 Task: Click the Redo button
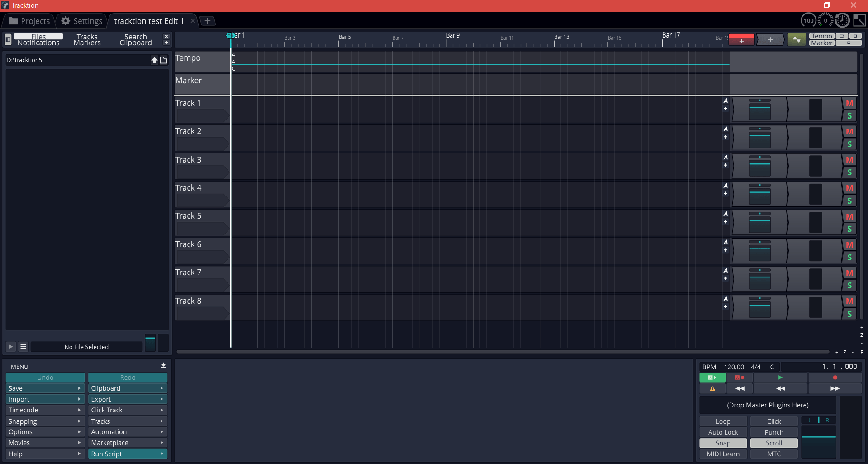coord(128,378)
